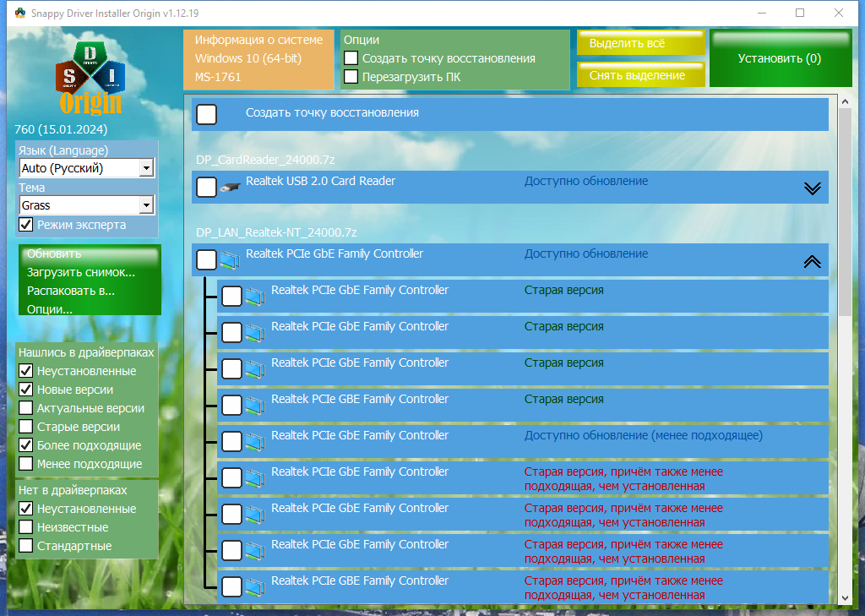This screenshot has width=865, height=616.
Task: Click the USB card reader device icon
Action: 230,188
